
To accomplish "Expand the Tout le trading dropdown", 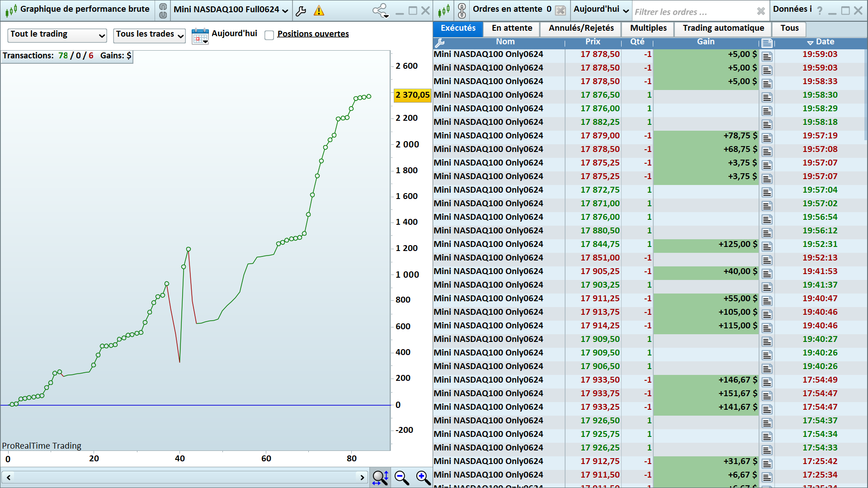I will [57, 35].
